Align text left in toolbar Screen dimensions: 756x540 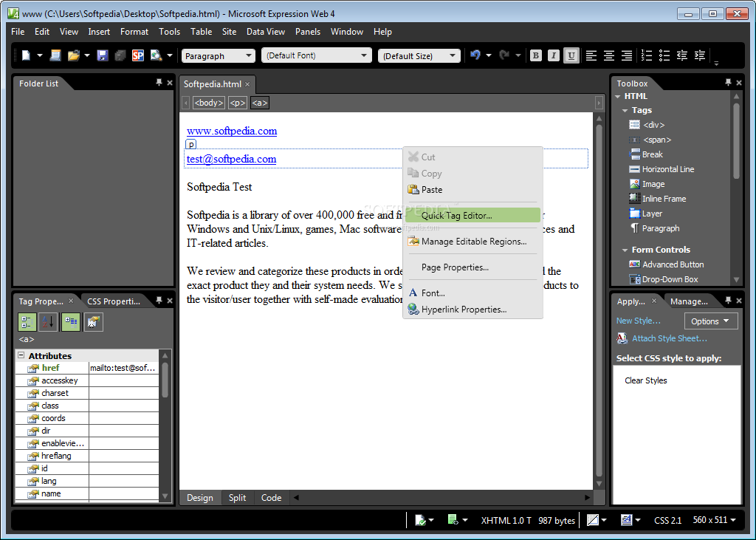point(591,55)
